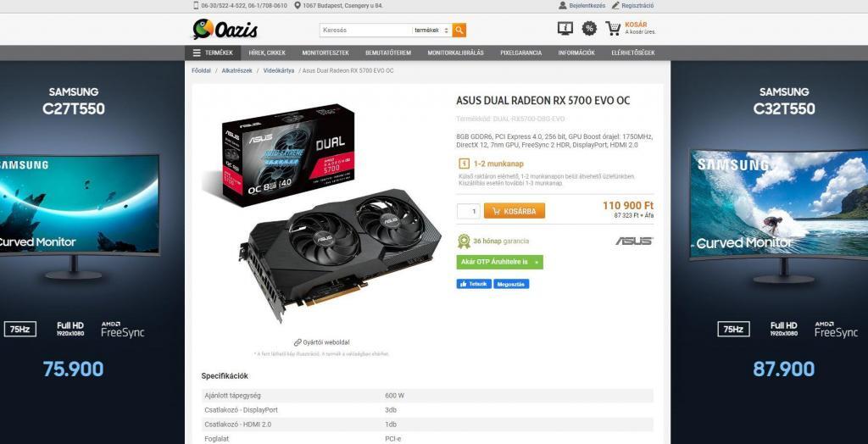Open the hamburger Termékek menu
Screen dimensions: 868x444
tap(213, 53)
